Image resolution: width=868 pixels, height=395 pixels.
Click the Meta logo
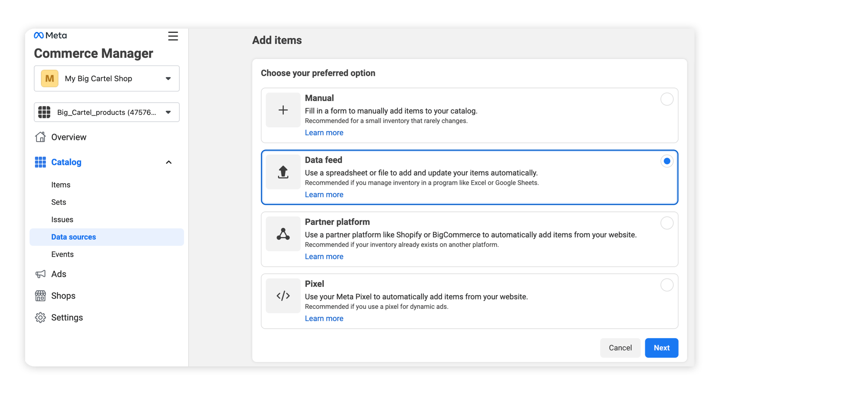50,36
